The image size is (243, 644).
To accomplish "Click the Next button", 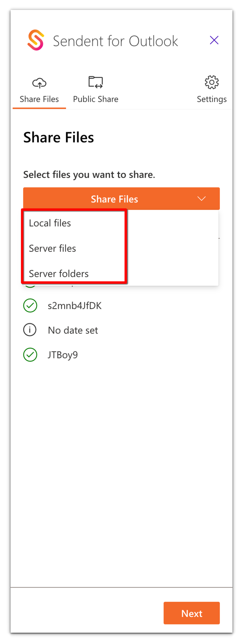I will (x=191, y=613).
